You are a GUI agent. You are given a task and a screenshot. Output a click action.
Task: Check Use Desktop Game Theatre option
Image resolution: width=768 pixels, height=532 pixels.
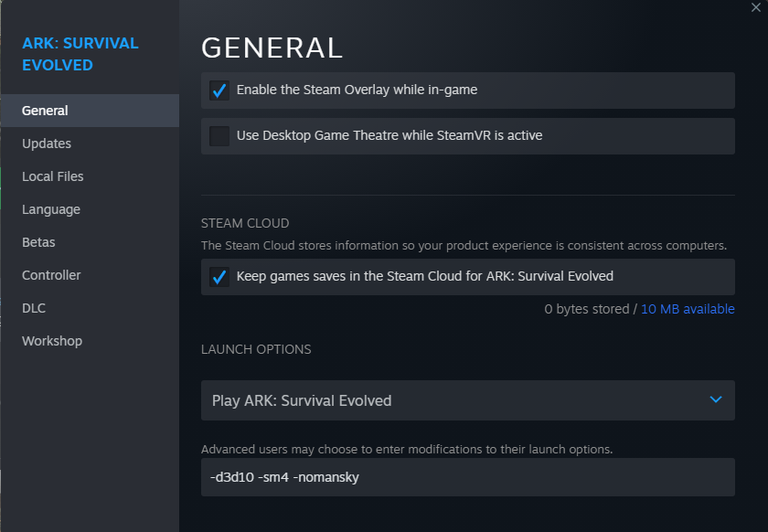tap(219, 135)
